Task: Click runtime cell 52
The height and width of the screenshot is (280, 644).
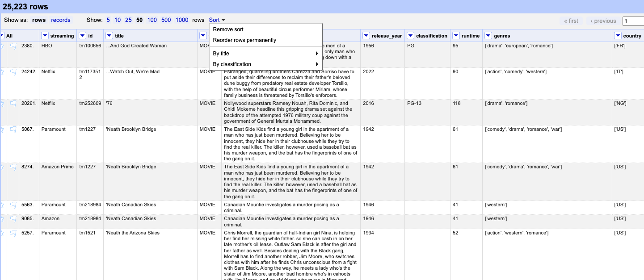Action: (455, 233)
